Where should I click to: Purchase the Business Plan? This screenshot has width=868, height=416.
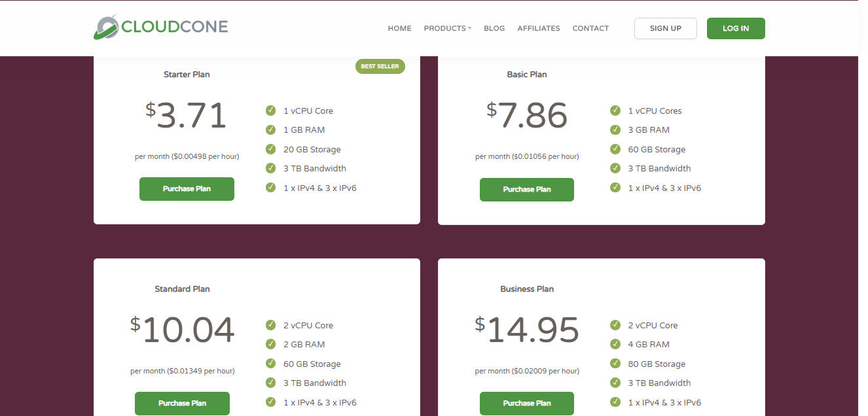point(527,404)
